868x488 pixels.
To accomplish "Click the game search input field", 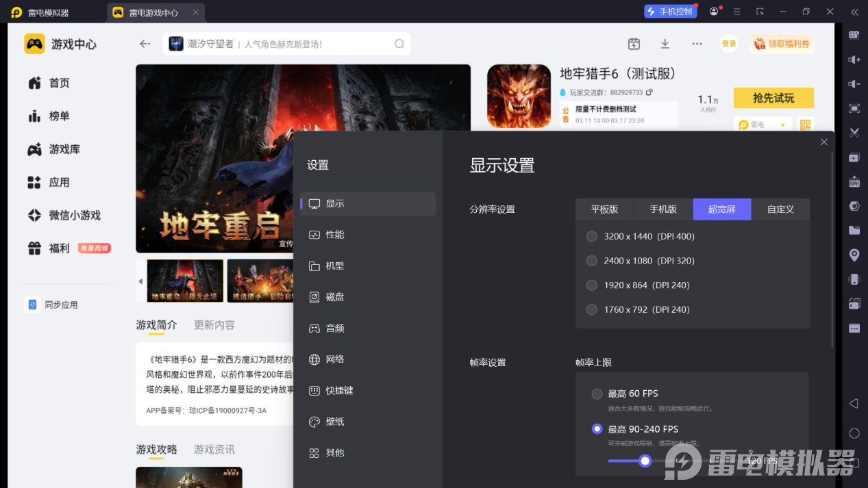I will [288, 44].
